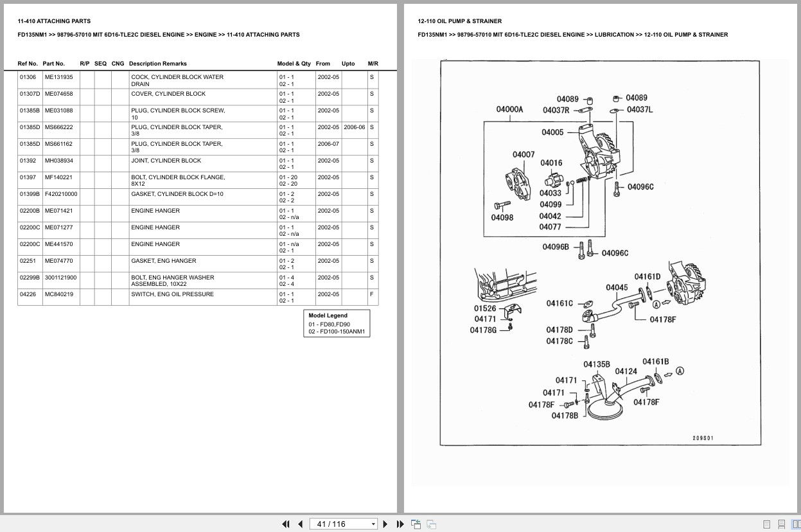
Task: Click diagram label 04045
Action: pyautogui.click(x=617, y=287)
